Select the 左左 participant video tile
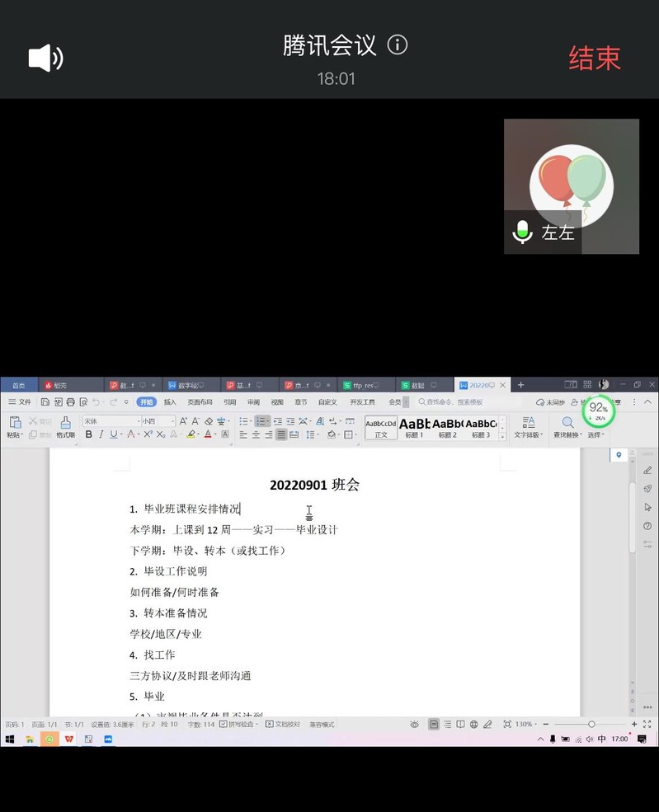The height and width of the screenshot is (812, 659). tap(572, 186)
